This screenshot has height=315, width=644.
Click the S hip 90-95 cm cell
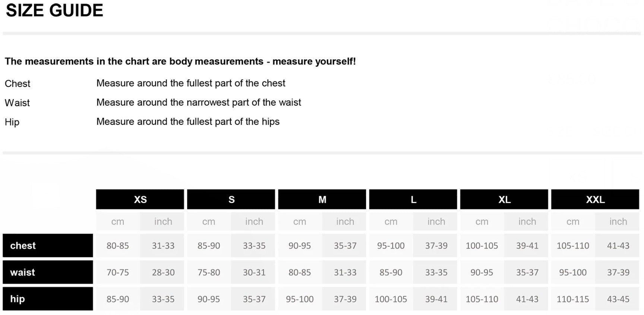(x=209, y=299)
